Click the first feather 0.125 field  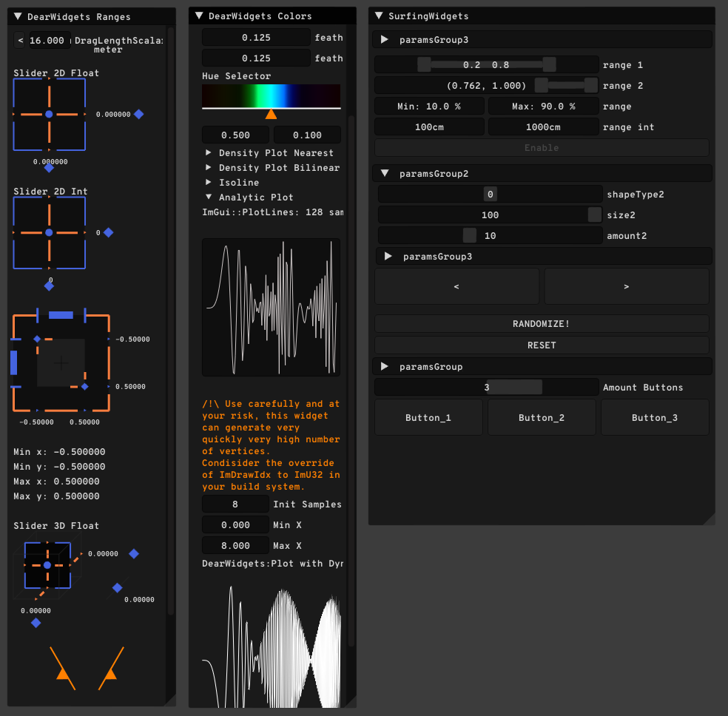tap(256, 37)
